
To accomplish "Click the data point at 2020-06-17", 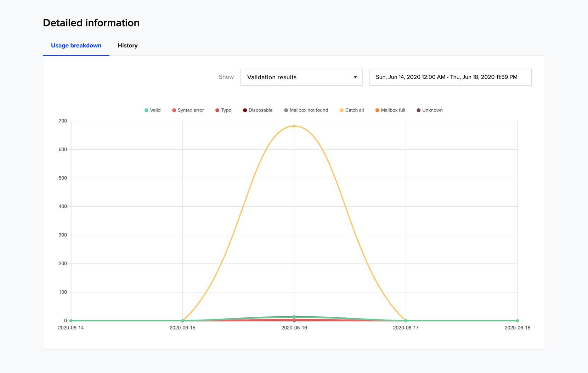I will tap(406, 321).
